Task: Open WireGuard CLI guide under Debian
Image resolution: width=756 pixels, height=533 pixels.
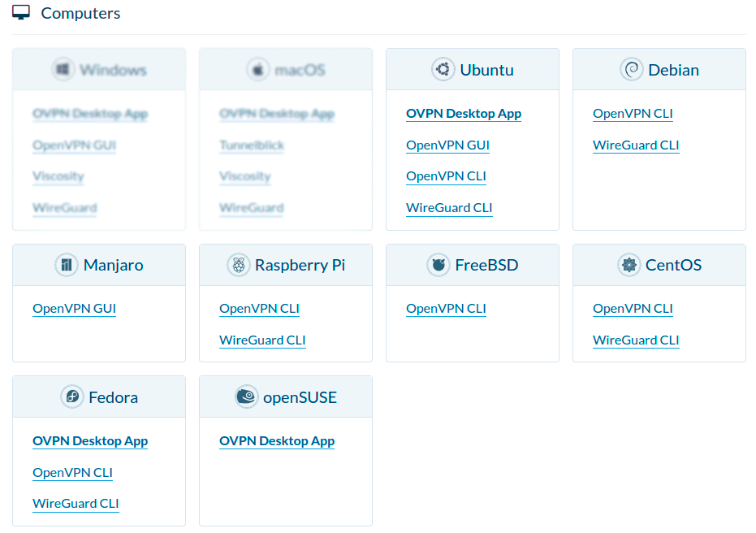Action: coord(636,145)
